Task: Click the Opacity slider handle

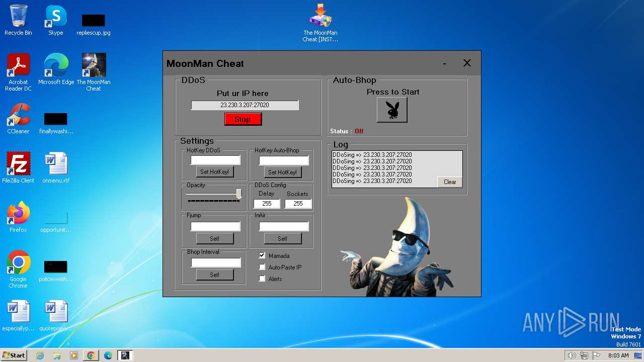Action: 239,194
